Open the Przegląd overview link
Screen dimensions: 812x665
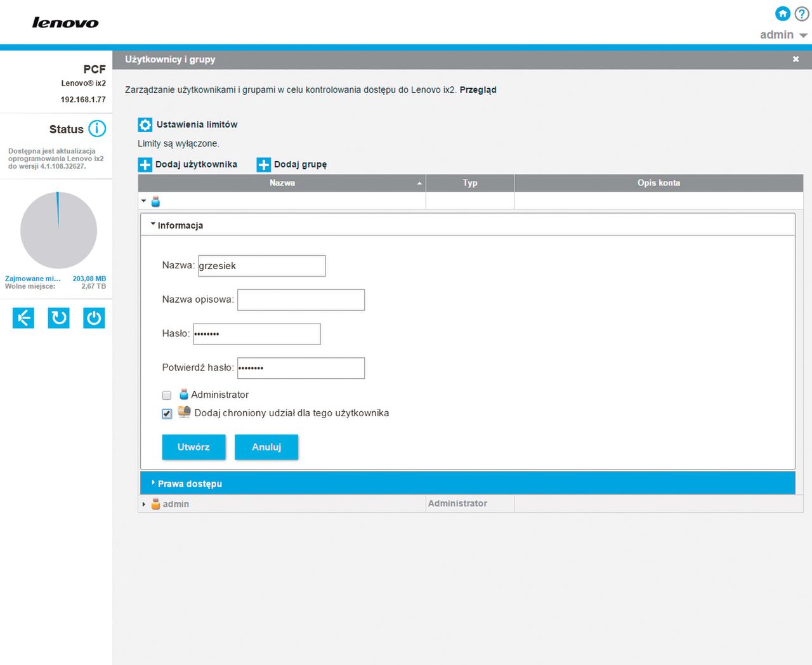(x=478, y=90)
